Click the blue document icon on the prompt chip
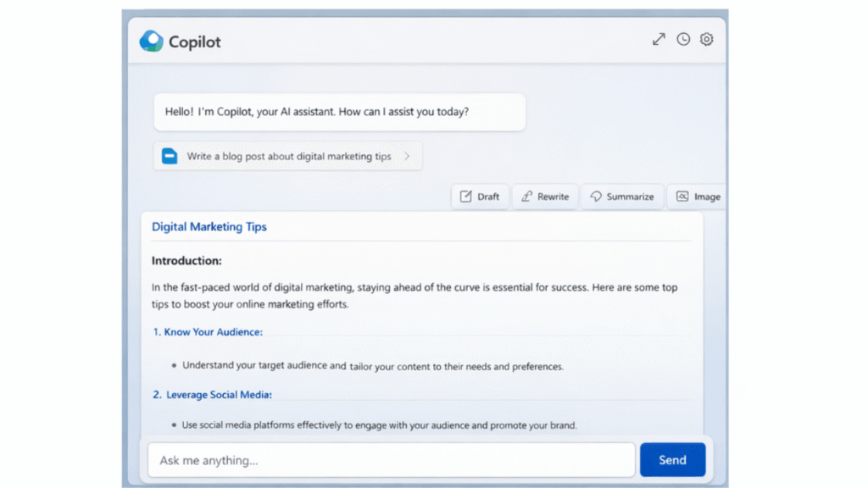This screenshot has width=868, height=488. [169, 156]
